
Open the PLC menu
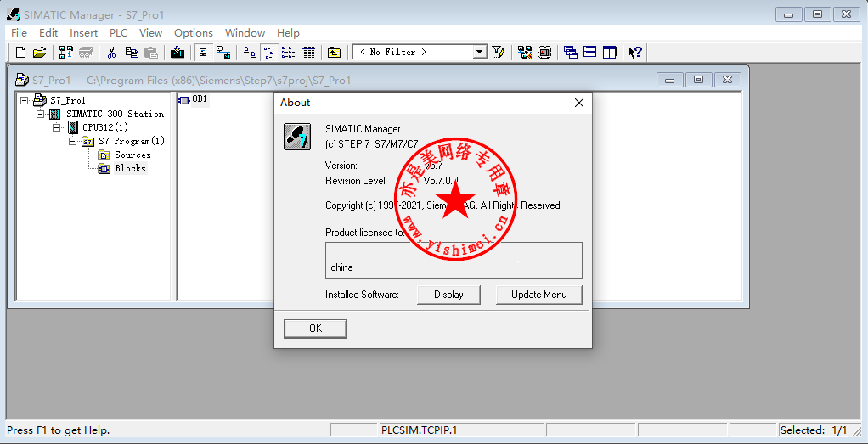point(118,32)
